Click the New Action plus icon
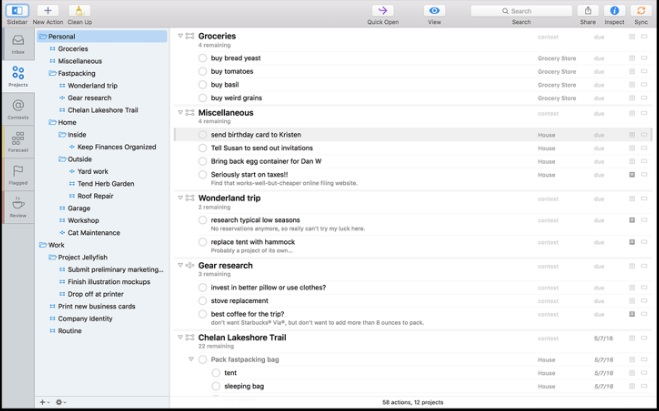The image size is (659, 411). pyautogui.click(x=48, y=11)
